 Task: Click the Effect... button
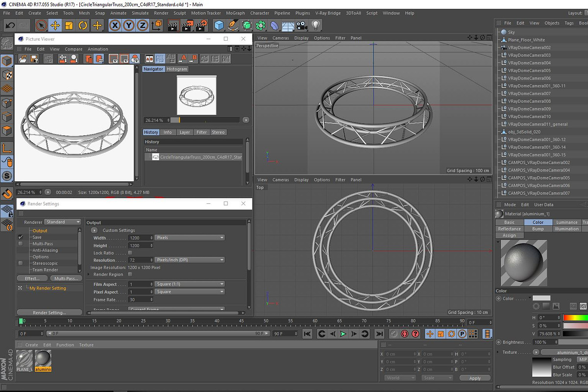pos(32,278)
